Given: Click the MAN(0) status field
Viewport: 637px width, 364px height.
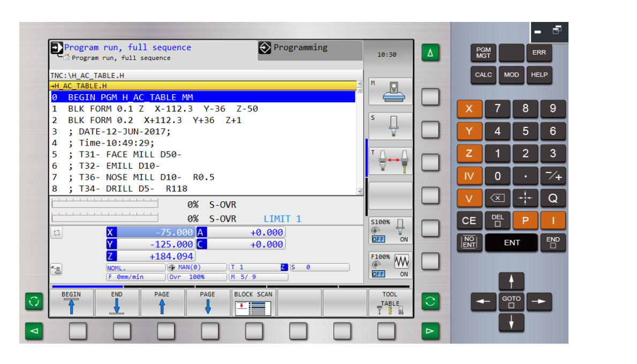Looking at the screenshot, I should coord(197,267).
